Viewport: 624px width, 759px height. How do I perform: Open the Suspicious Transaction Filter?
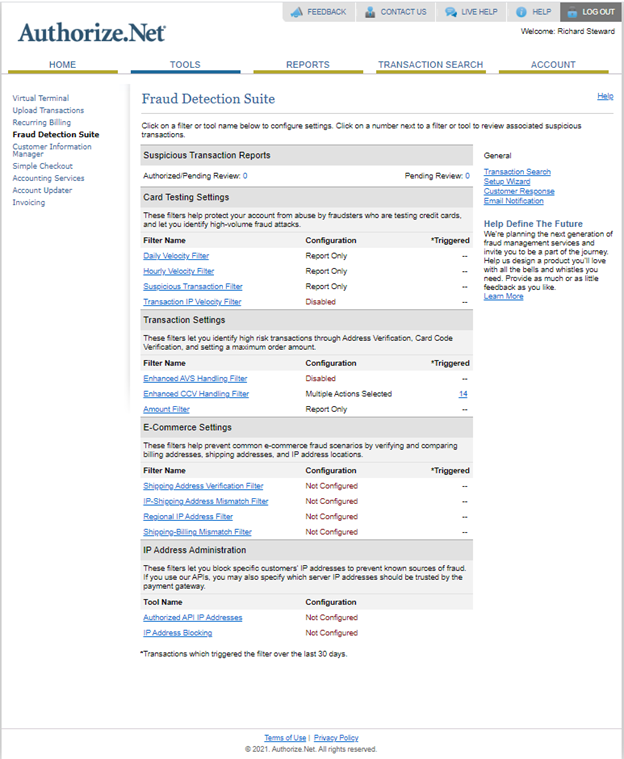pyautogui.click(x=193, y=287)
